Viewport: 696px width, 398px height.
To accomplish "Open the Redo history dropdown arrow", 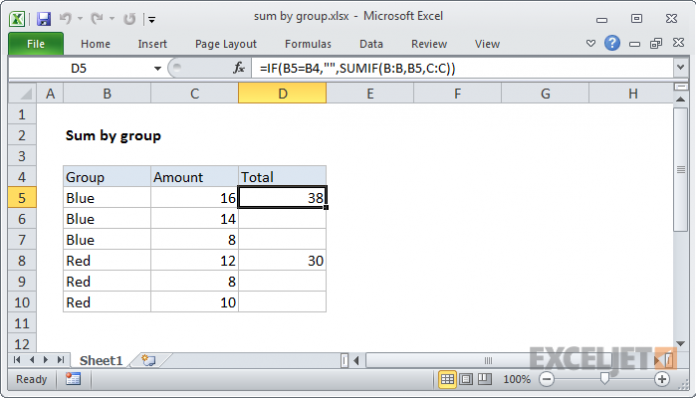I will coord(112,19).
